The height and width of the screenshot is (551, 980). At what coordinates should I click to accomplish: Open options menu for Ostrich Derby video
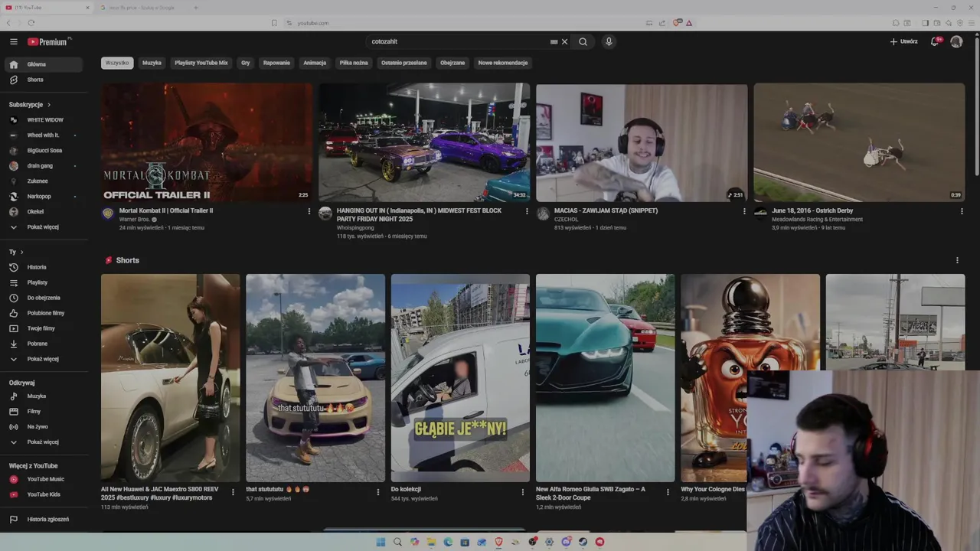coord(962,211)
